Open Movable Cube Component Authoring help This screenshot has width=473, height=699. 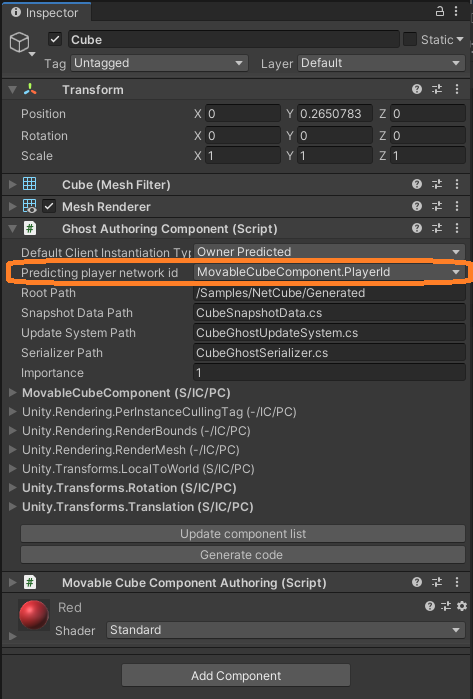pos(417,582)
